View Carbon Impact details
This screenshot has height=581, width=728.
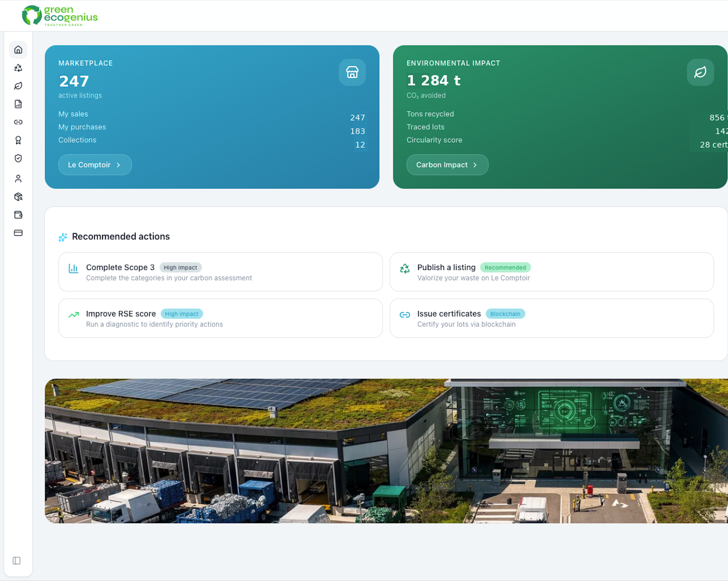(x=447, y=165)
